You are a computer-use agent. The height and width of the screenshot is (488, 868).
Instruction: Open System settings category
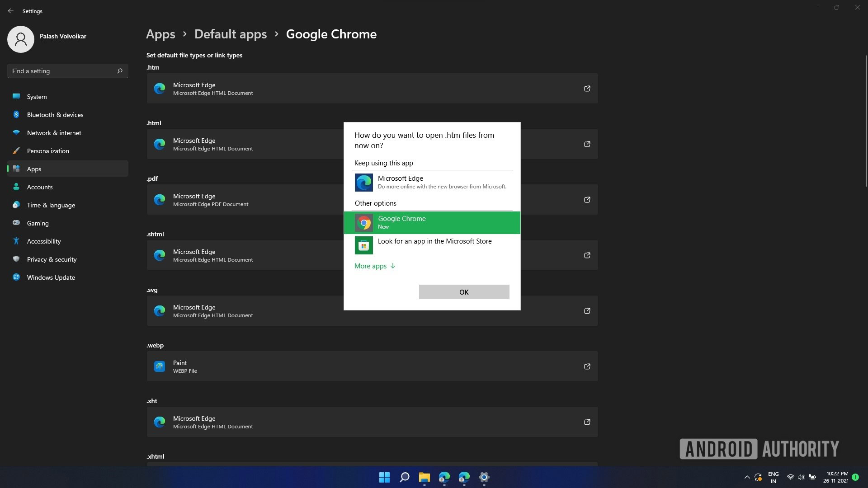68,96
